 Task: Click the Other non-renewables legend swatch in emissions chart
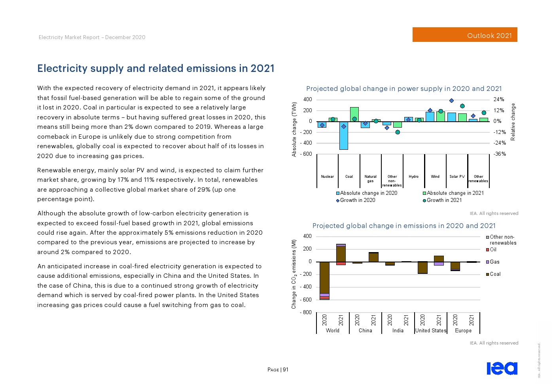(488, 237)
